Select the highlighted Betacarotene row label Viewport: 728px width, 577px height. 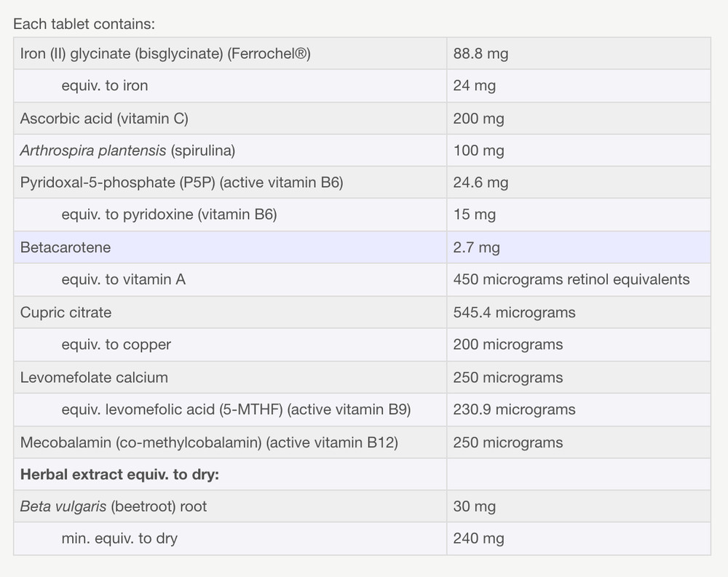[x=66, y=247]
